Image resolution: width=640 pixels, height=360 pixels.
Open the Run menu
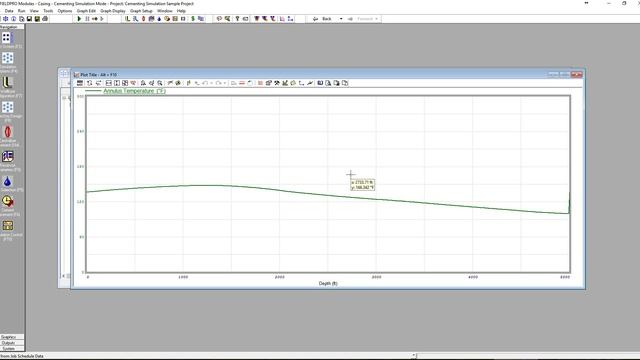click(x=21, y=11)
